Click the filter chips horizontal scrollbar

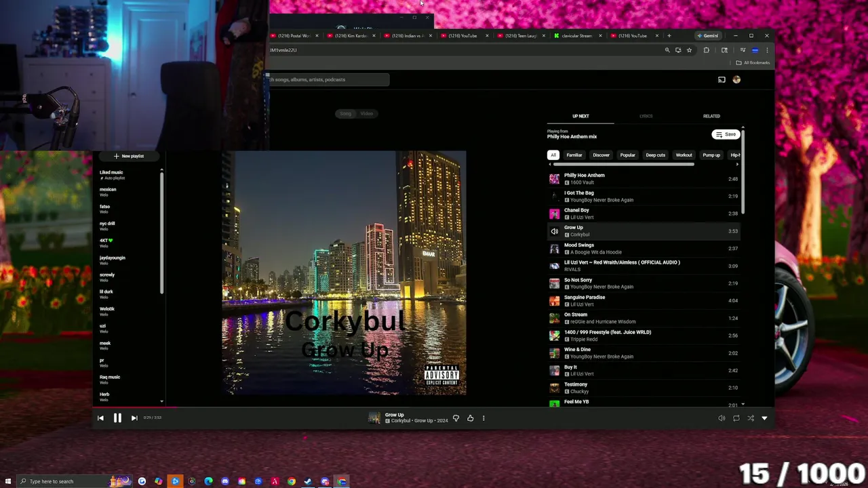(624, 164)
